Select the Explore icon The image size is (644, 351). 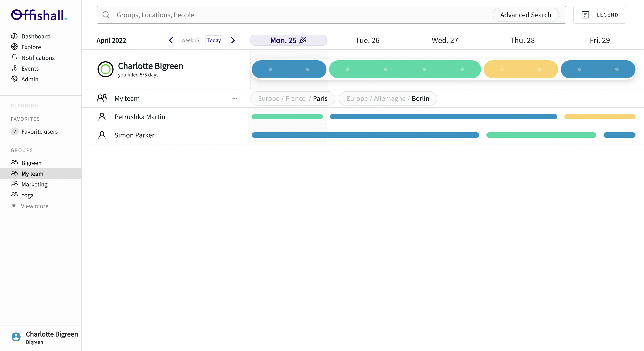coord(15,47)
